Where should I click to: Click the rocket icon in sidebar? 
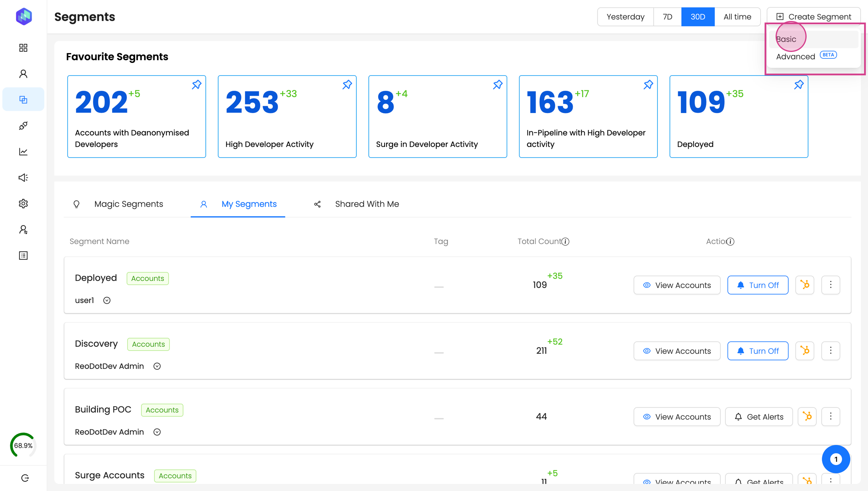[x=23, y=126]
